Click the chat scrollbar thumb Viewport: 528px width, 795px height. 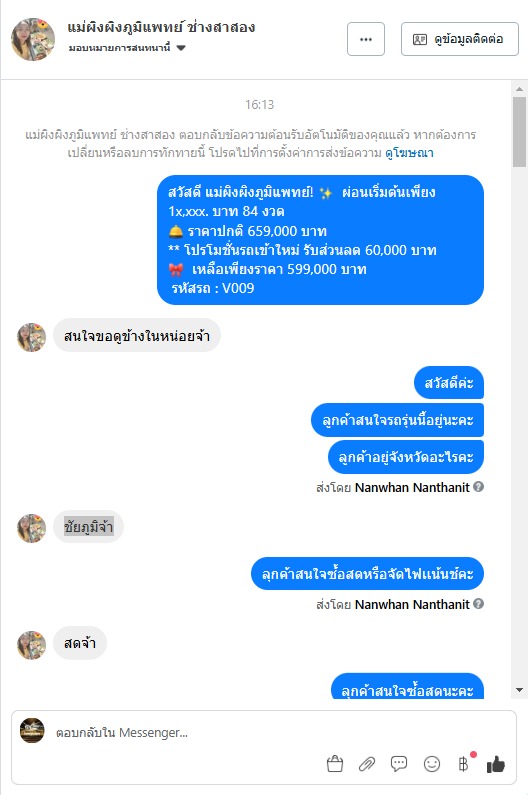(519, 132)
